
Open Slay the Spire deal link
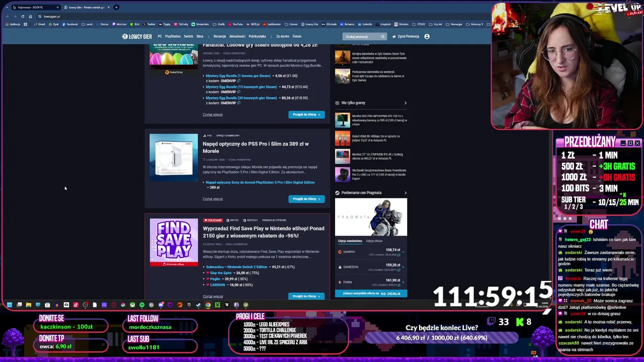(x=220, y=273)
